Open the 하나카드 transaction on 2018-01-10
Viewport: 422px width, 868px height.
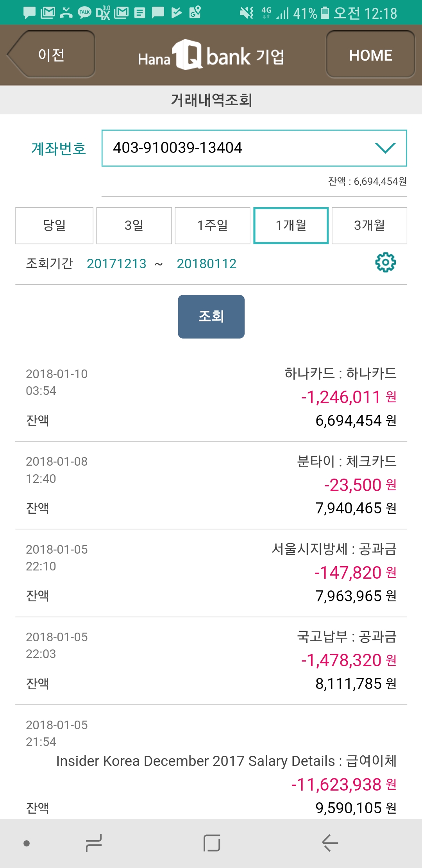tap(211, 397)
